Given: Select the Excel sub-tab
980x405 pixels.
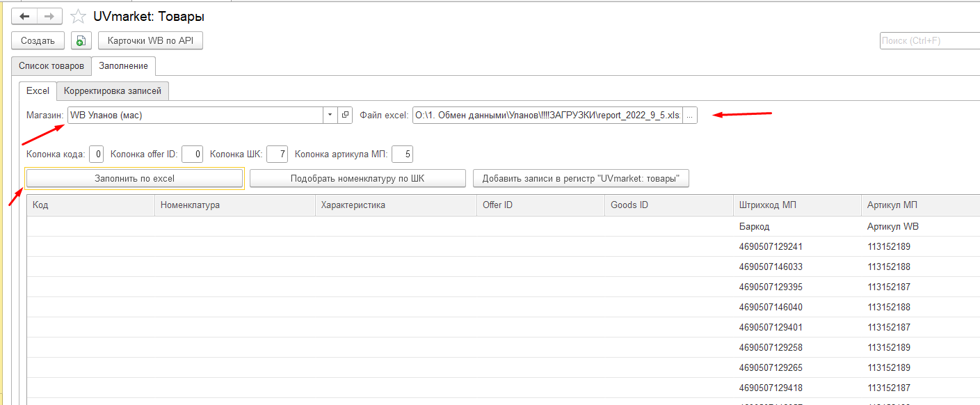Looking at the screenshot, I should pyautogui.click(x=38, y=91).
